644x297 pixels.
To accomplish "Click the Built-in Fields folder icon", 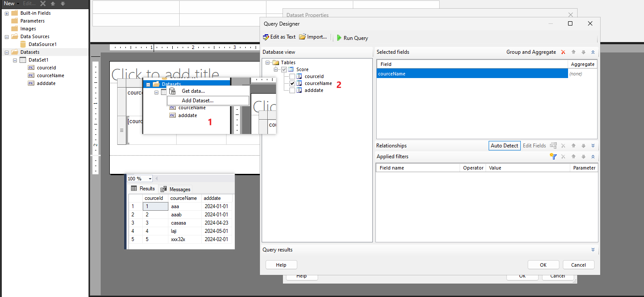I will tap(14, 13).
